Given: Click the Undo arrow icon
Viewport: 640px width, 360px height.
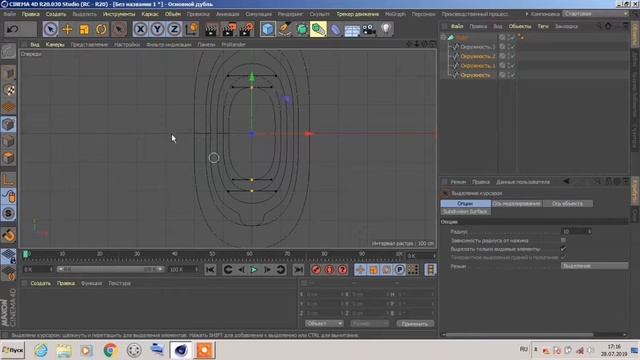Looking at the screenshot, I should point(13,29).
